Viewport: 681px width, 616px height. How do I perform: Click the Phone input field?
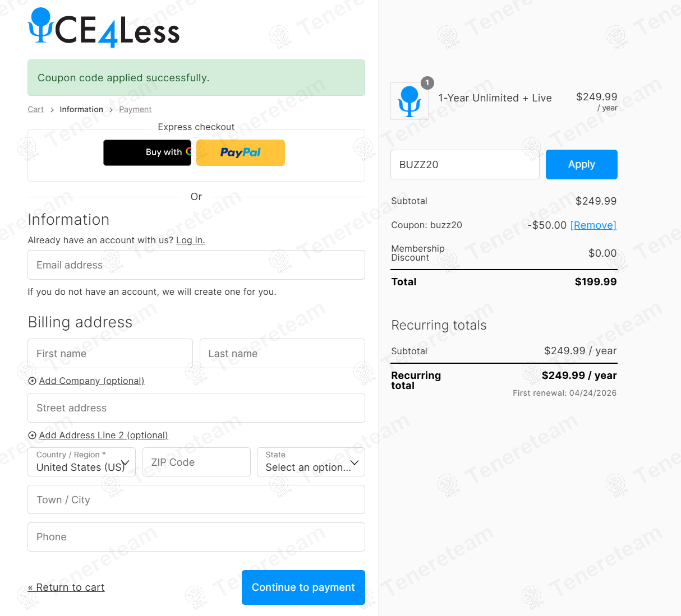[x=196, y=537]
